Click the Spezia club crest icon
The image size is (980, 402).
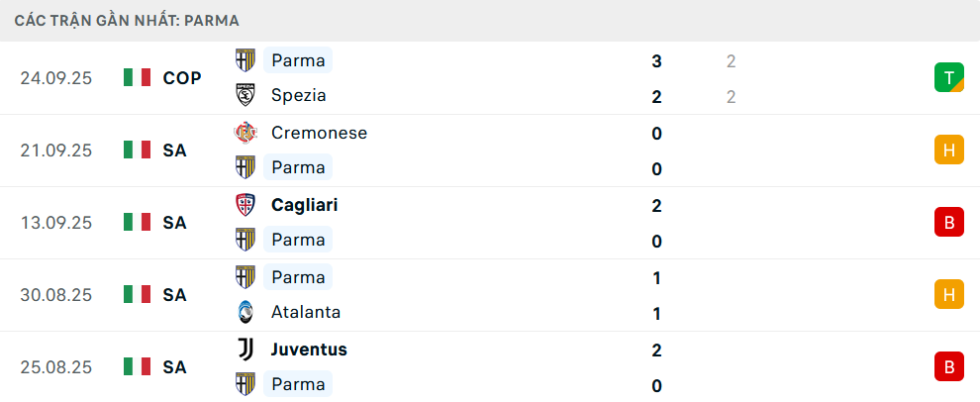click(x=245, y=96)
